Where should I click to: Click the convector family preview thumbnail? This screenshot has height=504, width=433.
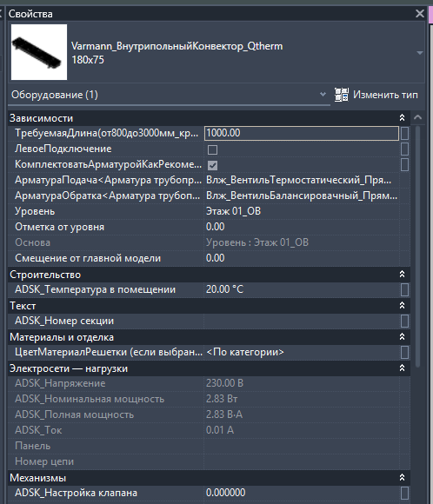39,52
